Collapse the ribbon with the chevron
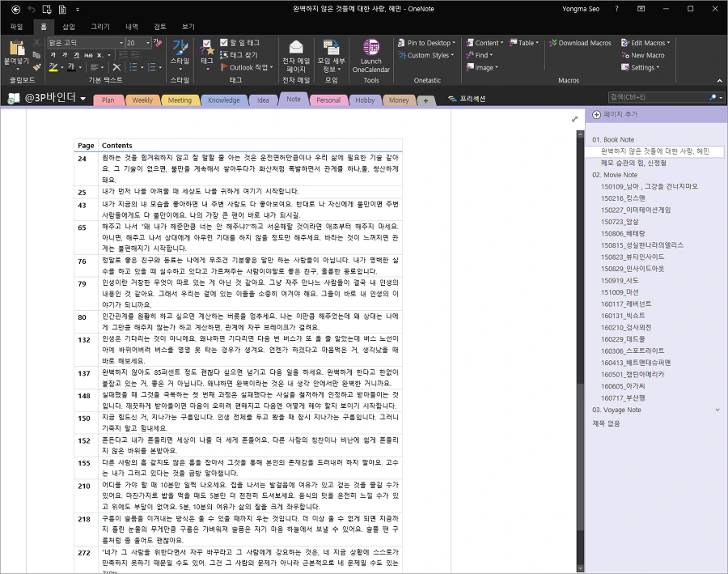This screenshot has height=574, width=728. point(720,80)
